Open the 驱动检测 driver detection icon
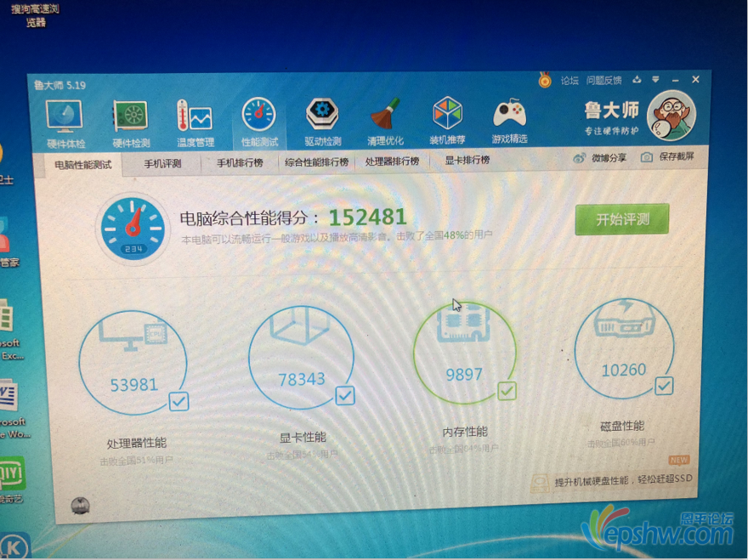The height and width of the screenshot is (560, 748). [x=322, y=114]
